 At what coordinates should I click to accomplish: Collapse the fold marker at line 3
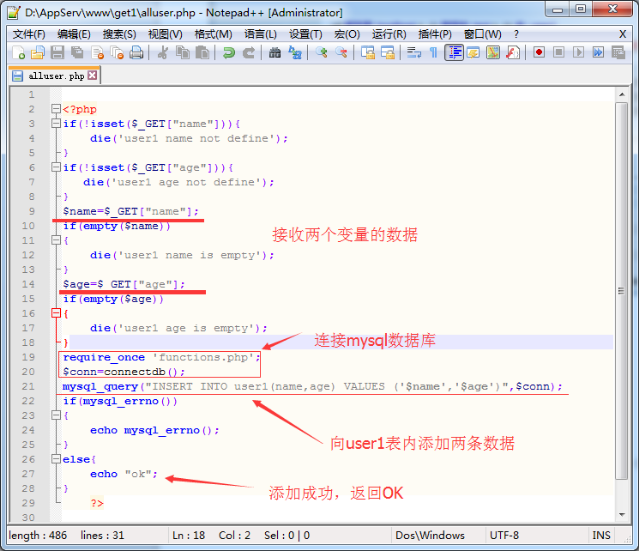(57, 124)
